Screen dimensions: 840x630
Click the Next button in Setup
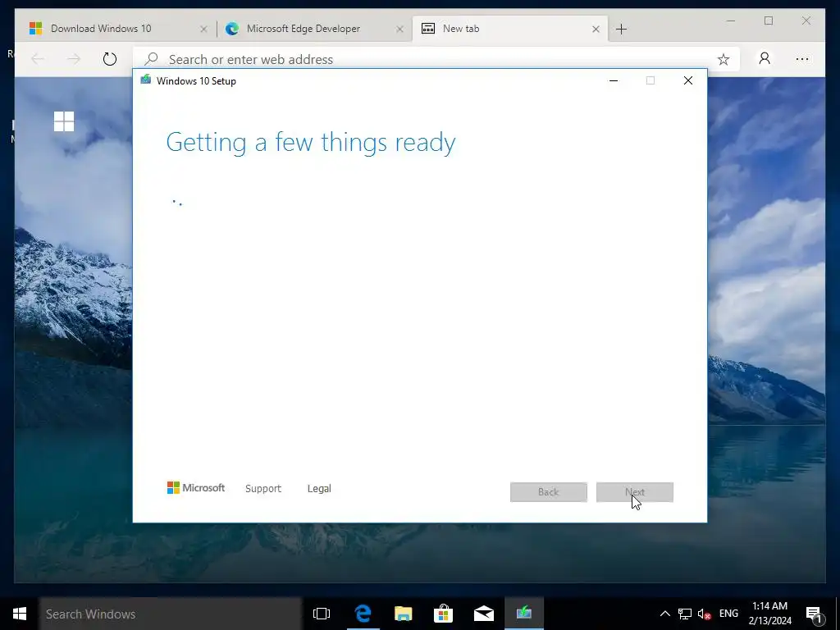pyautogui.click(x=635, y=492)
